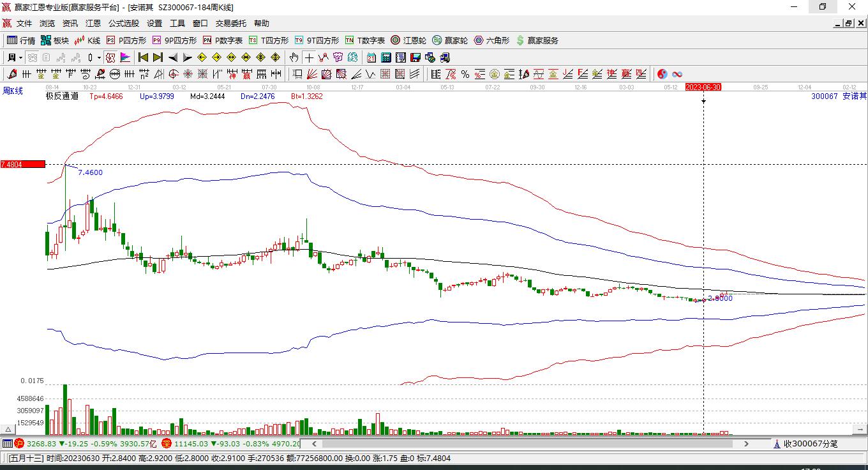Open the 公式选股 menu
This screenshot has width=868, height=470.
pyautogui.click(x=124, y=24)
